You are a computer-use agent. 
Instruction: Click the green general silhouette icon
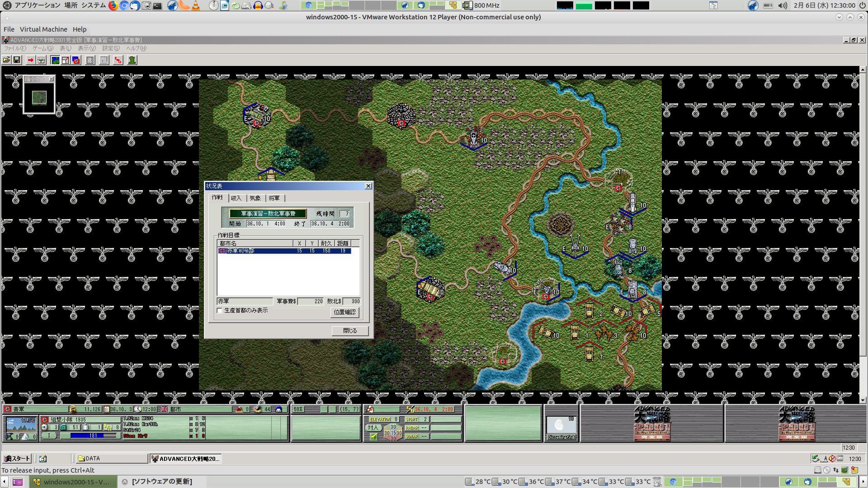pyautogui.click(x=132, y=60)
